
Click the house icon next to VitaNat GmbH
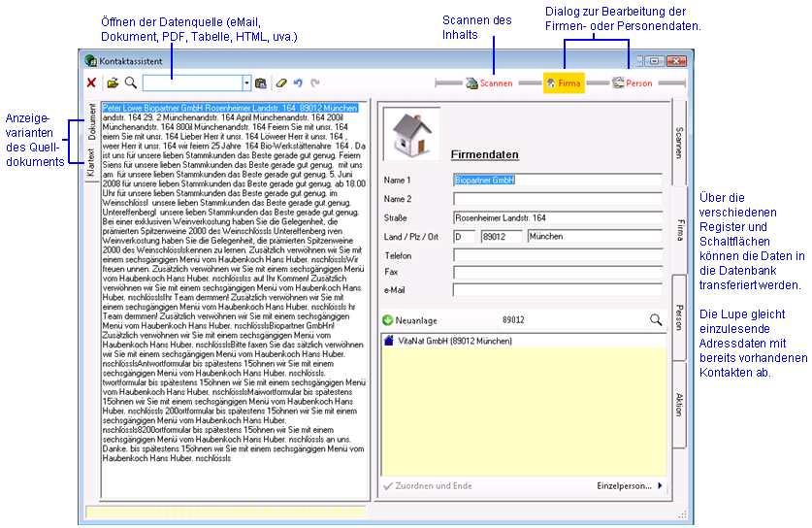point(389,341)
